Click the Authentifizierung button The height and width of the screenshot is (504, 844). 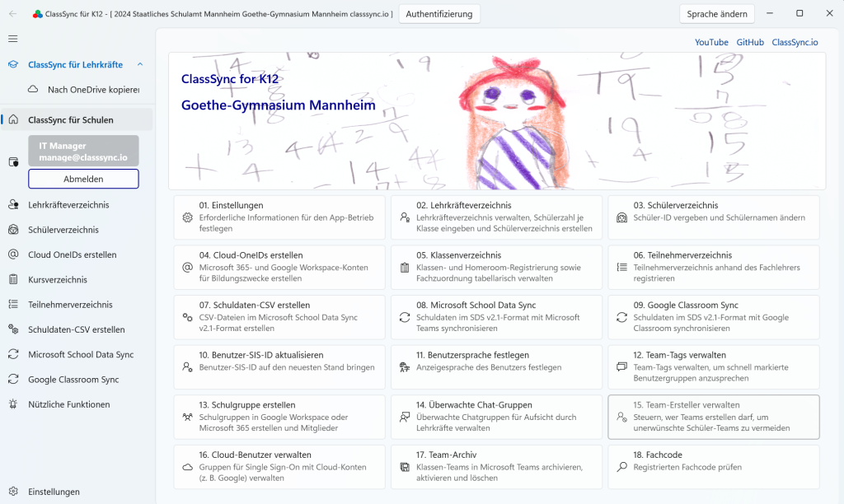[x=439, y=14]
